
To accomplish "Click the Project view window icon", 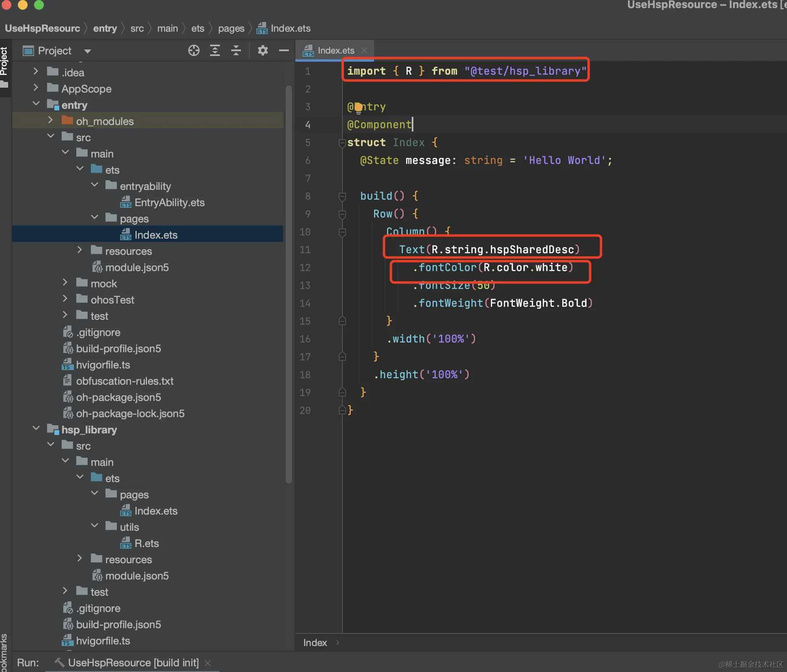I will (x=28, y=51).
